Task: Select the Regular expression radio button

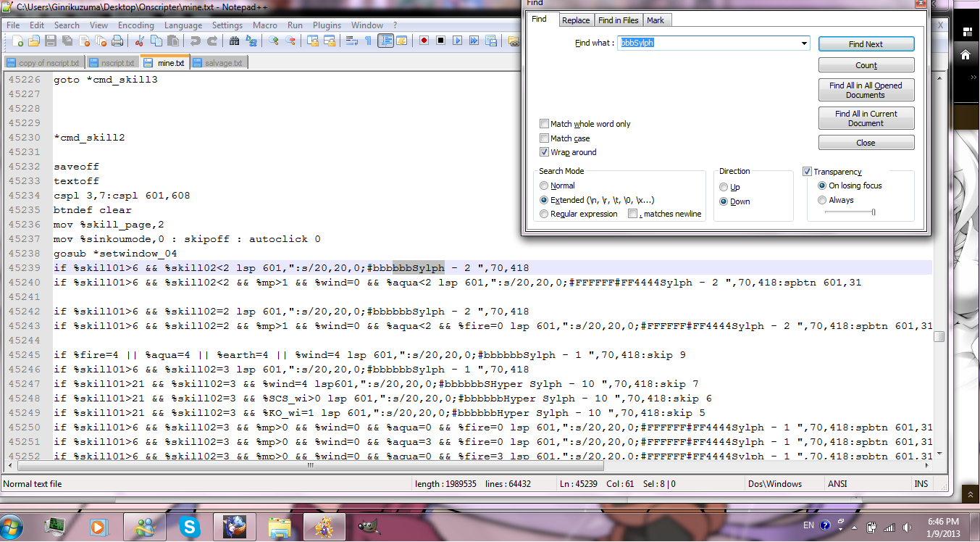Action: [x=544, y=214]
